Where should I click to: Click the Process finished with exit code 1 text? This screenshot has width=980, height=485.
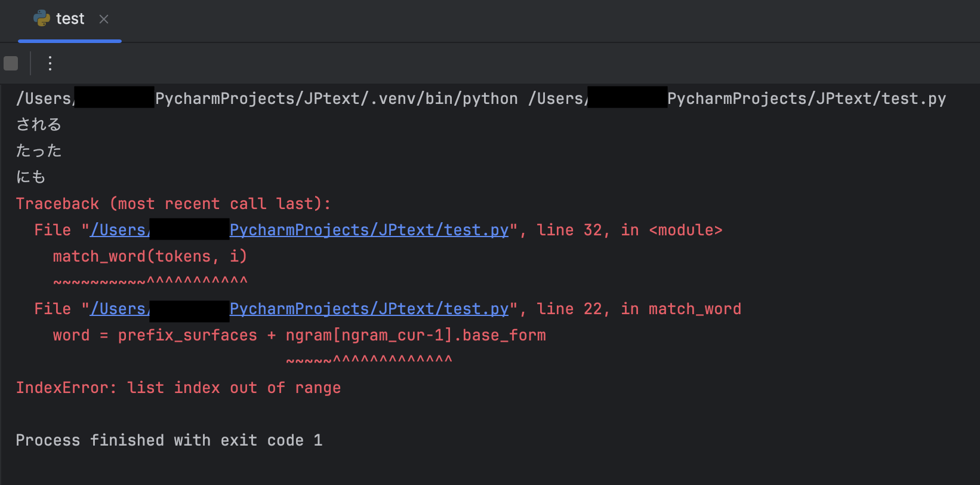click(x=169, y=440)
